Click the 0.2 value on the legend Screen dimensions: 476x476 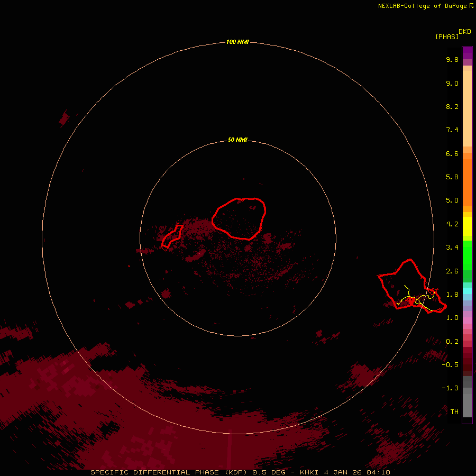tap(452, 342)
